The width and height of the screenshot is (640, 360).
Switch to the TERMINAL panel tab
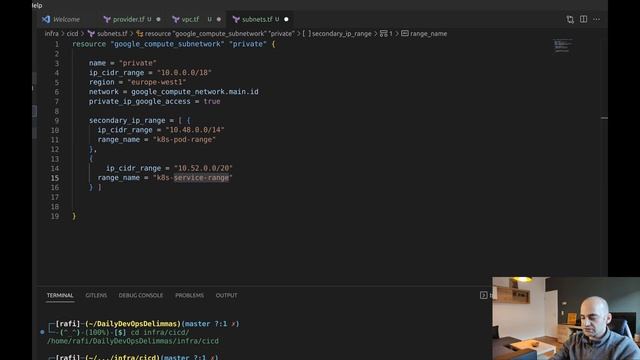tap(60, 295)
